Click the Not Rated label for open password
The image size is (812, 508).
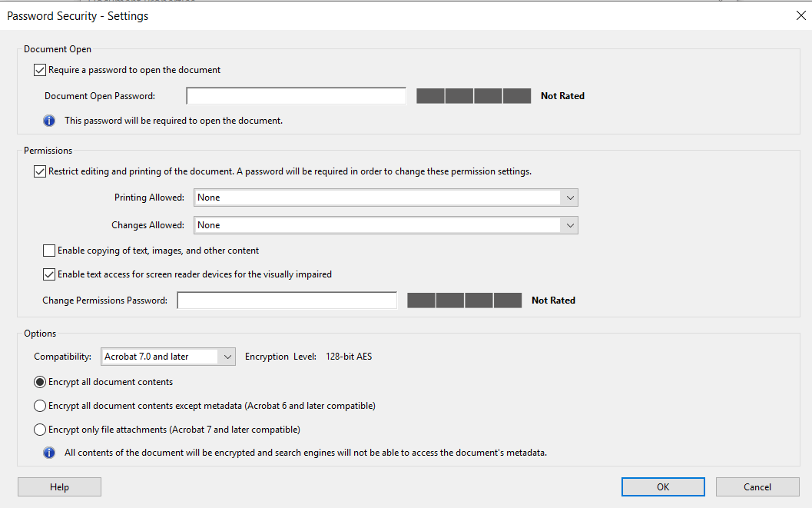coord(562,96)
